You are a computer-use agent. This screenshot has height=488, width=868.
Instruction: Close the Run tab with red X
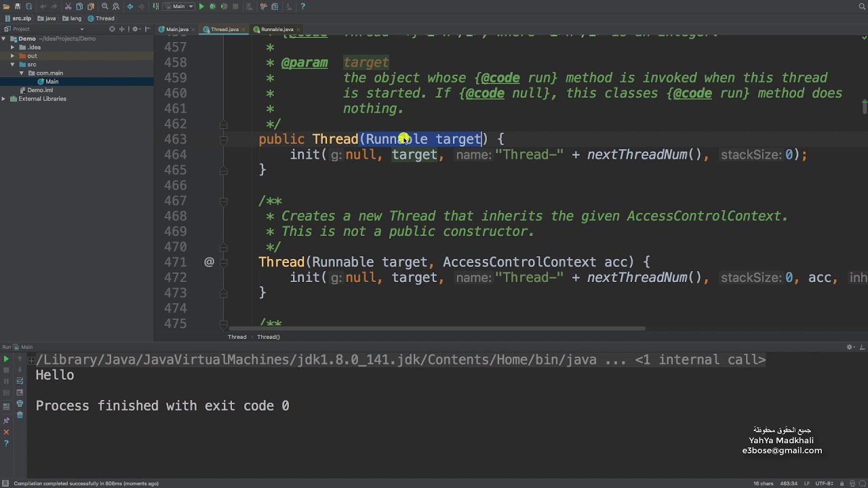point(6,432)
